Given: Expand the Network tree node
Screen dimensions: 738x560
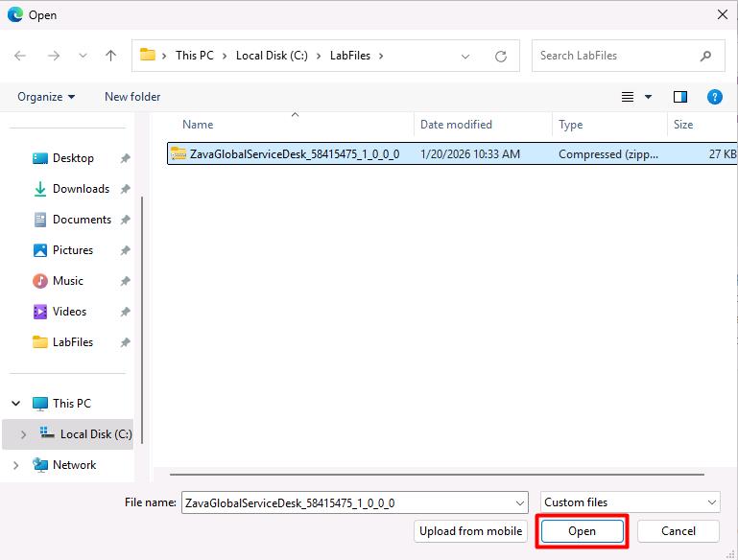Looking at the screenshot, I should (x=16, y=465).
